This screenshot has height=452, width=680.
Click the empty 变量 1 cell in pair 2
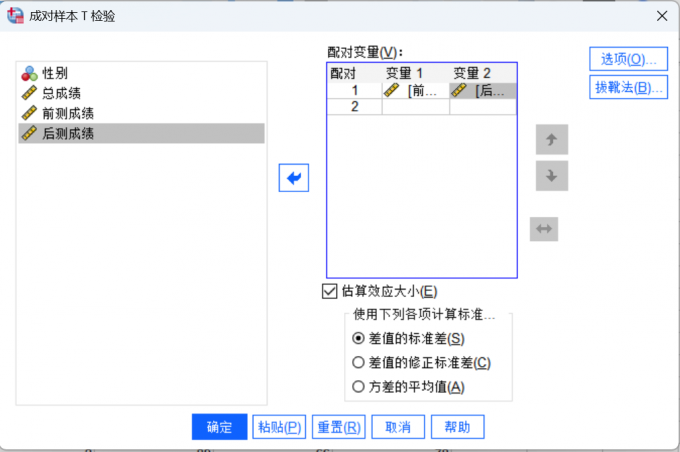415,107
